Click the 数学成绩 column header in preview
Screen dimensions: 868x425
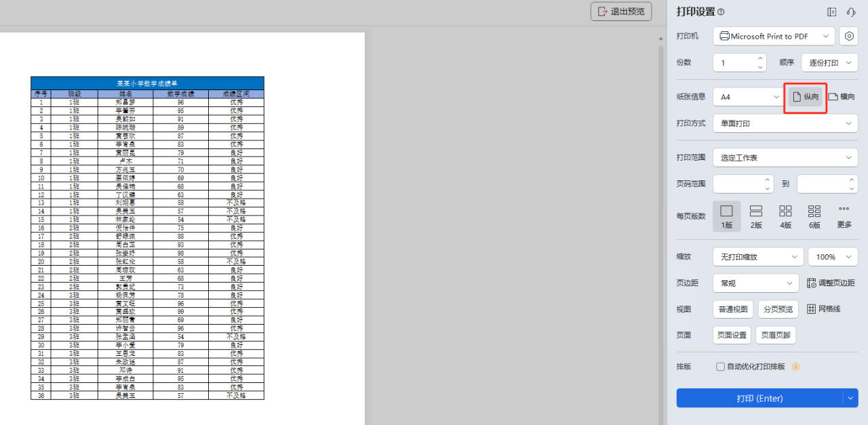coord(180,94)
